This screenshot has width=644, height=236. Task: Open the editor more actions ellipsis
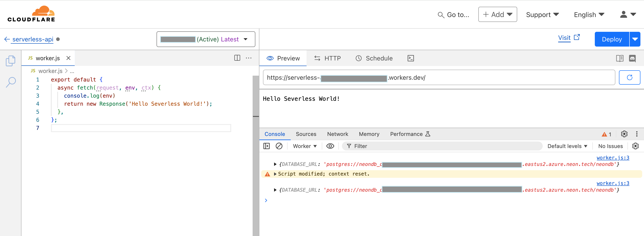(248, 58)
